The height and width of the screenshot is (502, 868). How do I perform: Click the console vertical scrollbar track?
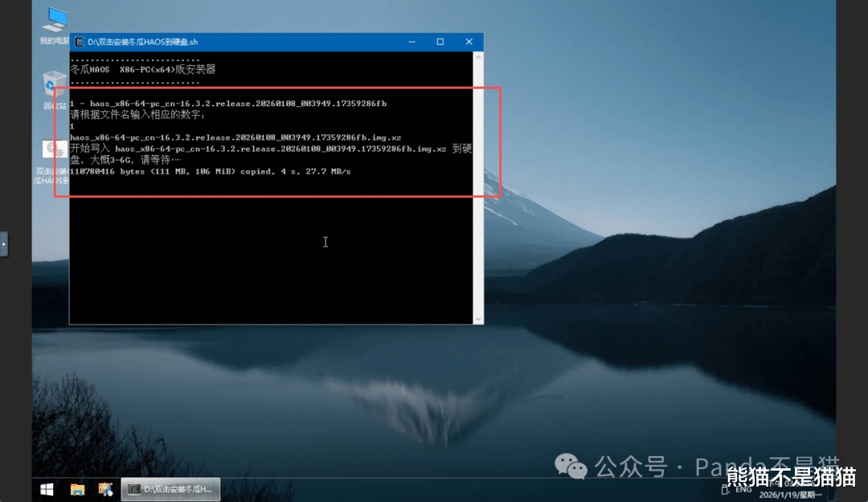coord(478,188)
